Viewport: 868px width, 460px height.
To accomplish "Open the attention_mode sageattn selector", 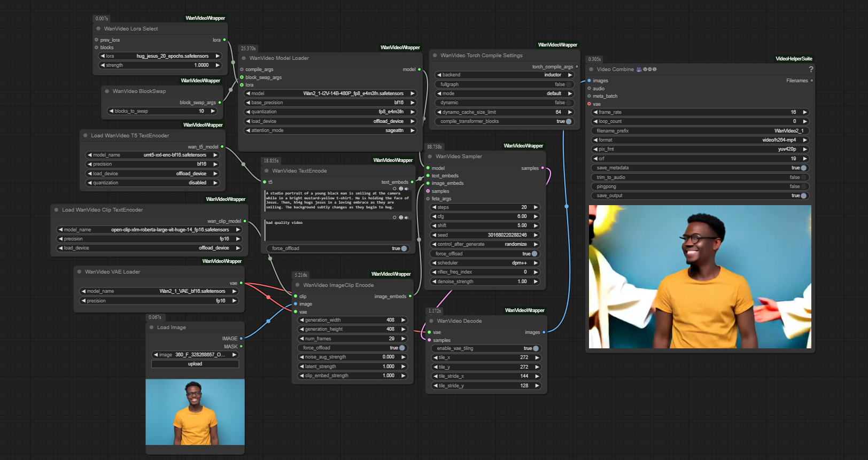I will point(330,130).
